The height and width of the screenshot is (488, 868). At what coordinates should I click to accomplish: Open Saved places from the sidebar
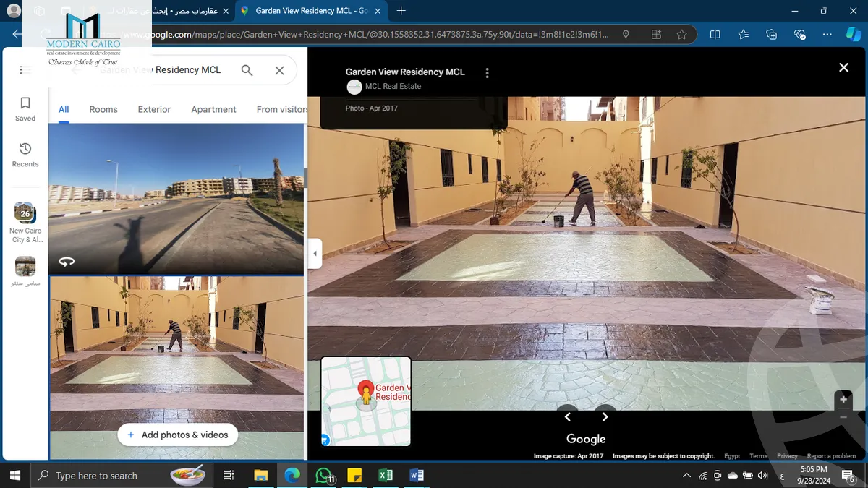tap(25, 109)
